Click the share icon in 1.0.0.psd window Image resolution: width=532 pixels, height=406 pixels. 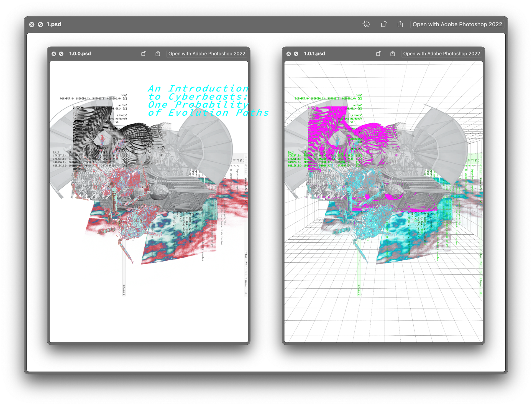pos(158,54)
